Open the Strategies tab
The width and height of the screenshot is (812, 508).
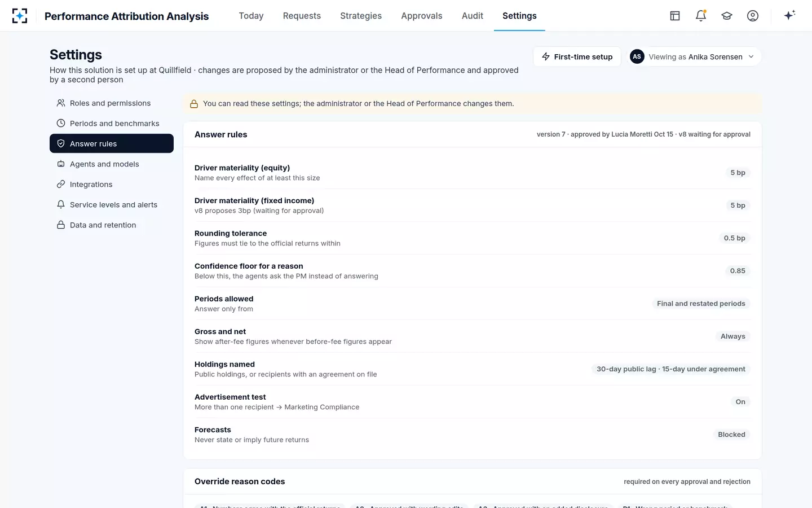[x=361, y=16]
